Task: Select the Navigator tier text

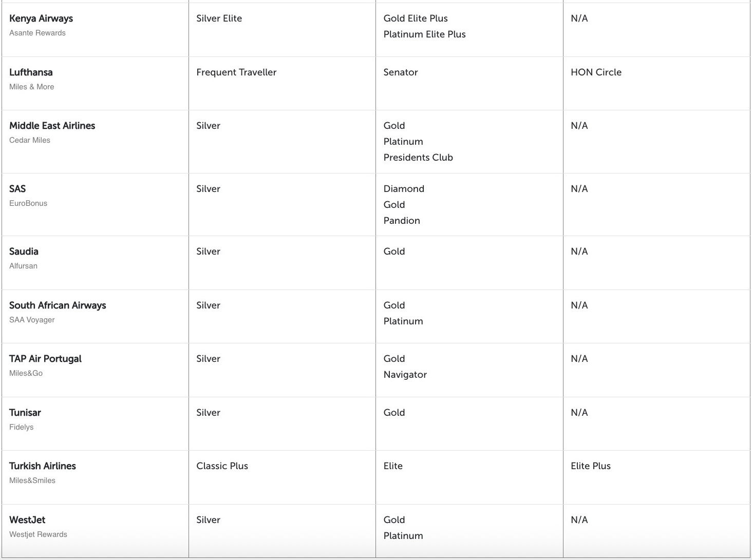Action: coord(405,375)
